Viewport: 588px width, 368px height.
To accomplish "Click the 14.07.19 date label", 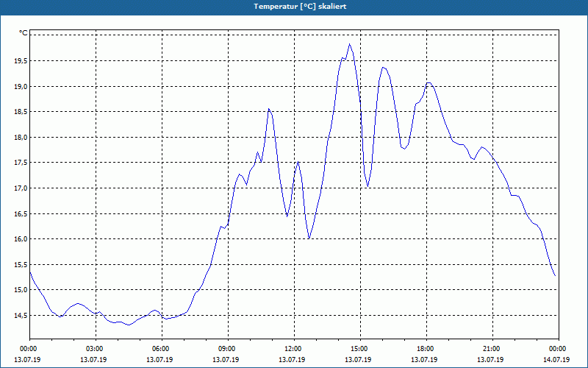I will pos(556,360).
